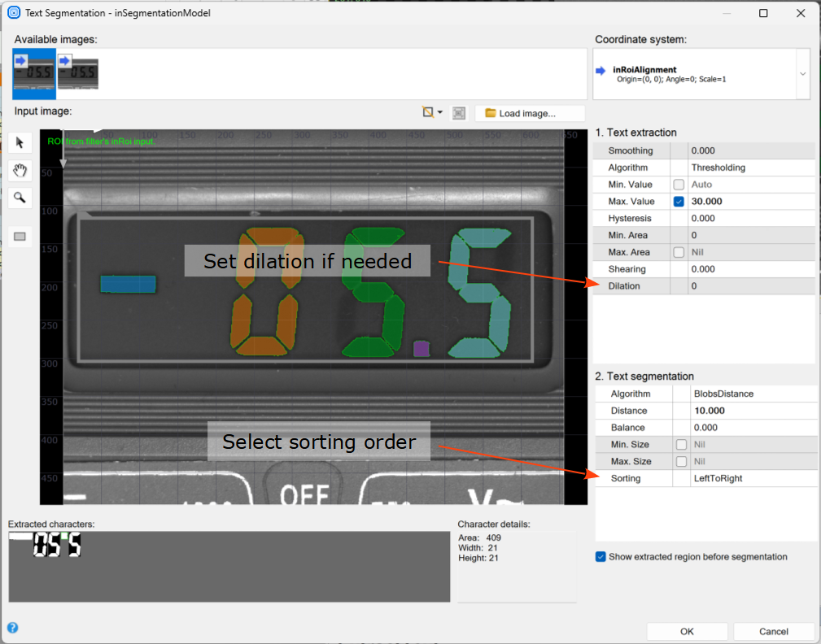Image resolution: width=821 pixels, height=644 pixels.
Task: Select the rectangle region tool
Action: (20, 237)
